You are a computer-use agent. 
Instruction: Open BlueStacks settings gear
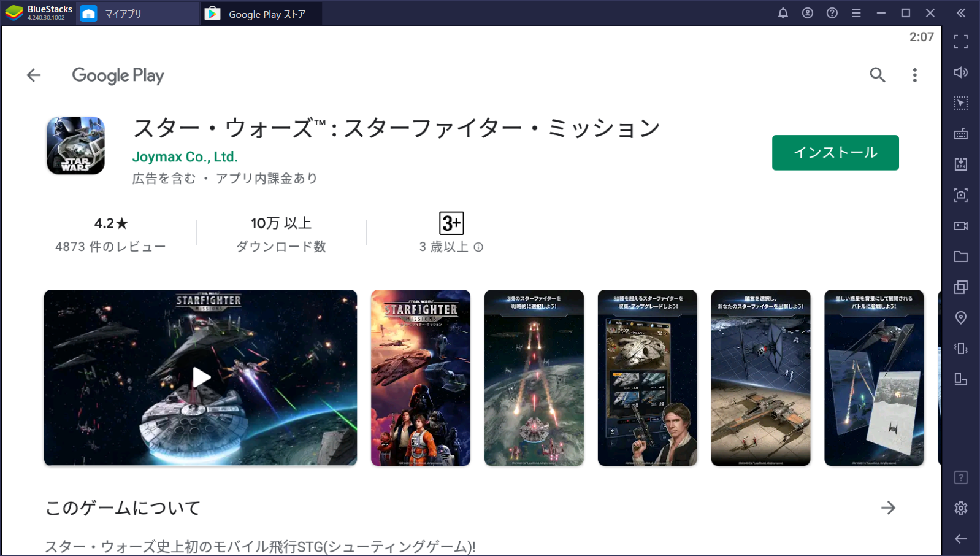click(961, 508)
